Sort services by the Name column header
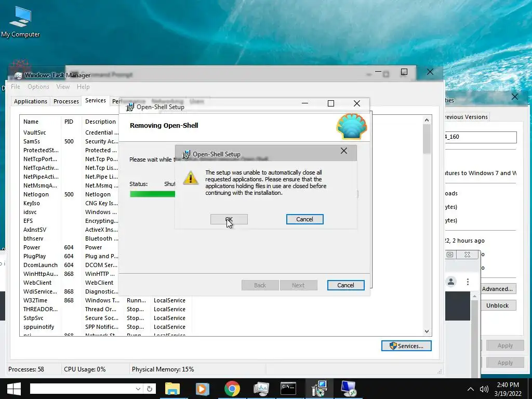This screenshot has height=399, width=532. coord(41,122)
